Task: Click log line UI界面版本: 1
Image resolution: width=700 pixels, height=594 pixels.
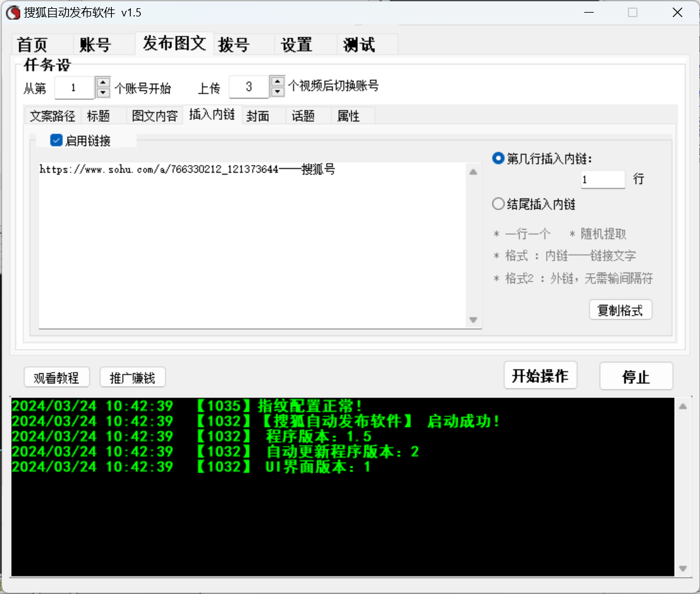Action: click(x=191, y=467)
